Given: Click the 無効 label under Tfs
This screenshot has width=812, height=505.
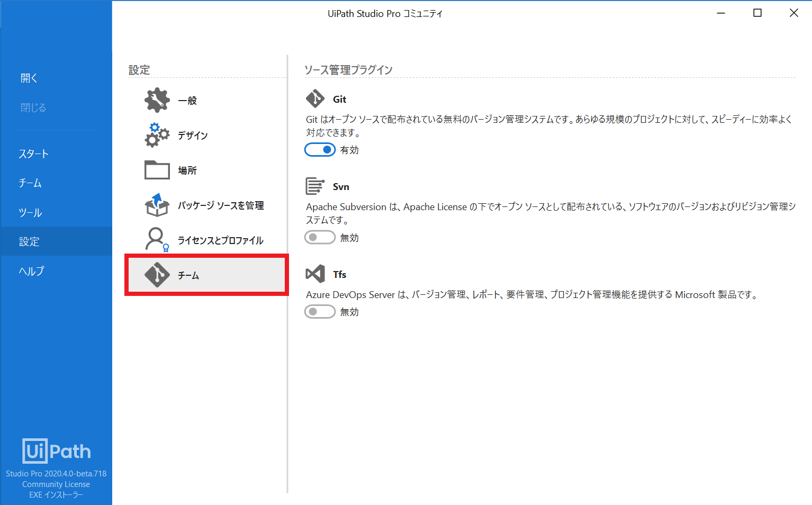Looking at the screenshot, I should coord(349,312).
